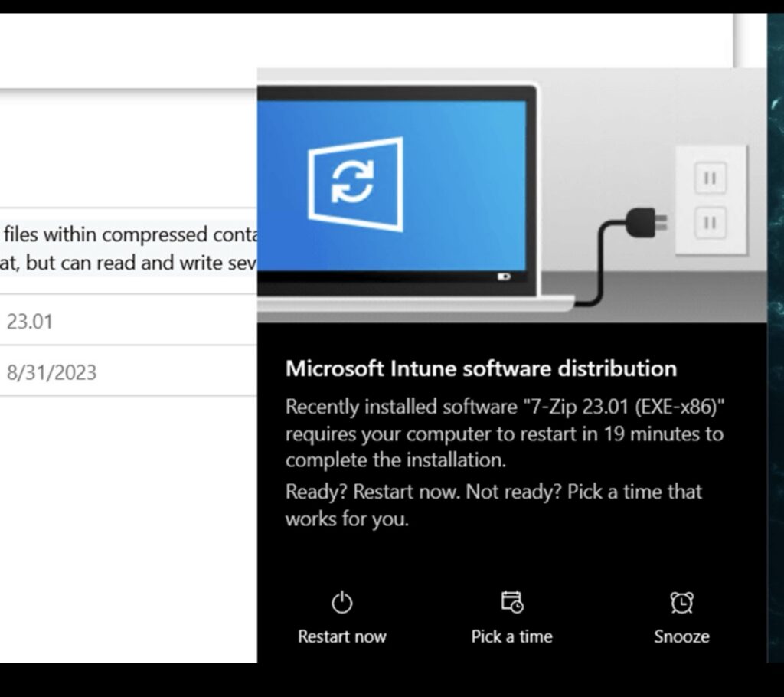Click the upper socket of the wall outlet
Image resolution: width=784 pixels, height=697 pixels.
710,179
